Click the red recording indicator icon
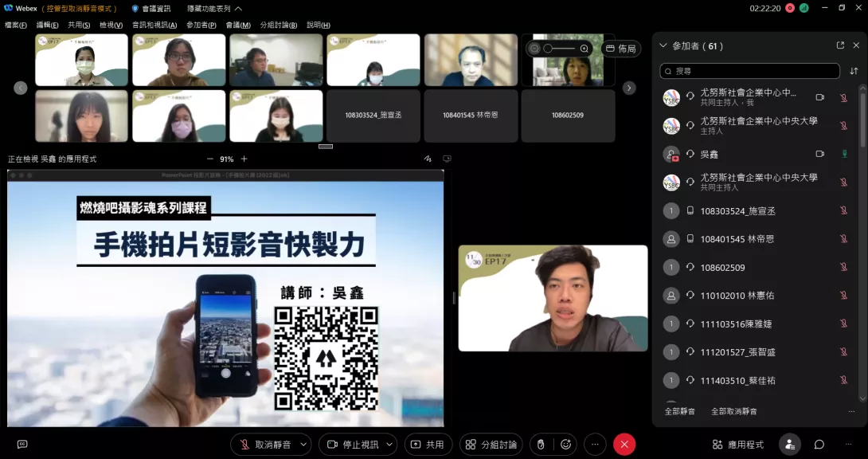 tap(790, 8)
